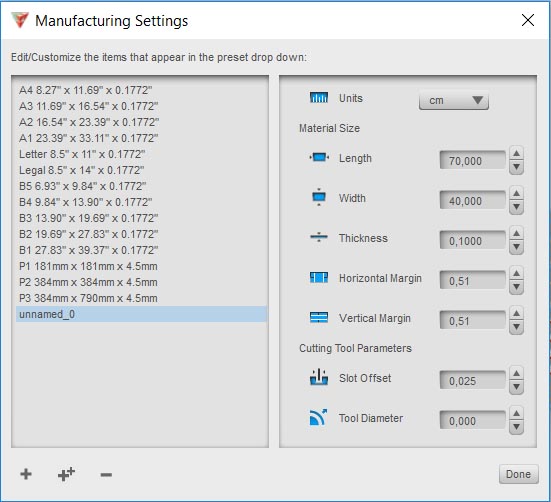This screenshot has width=551, height=502.
Task: Click the Tool Diameter field 0,000
Action: tap(472, 421)
